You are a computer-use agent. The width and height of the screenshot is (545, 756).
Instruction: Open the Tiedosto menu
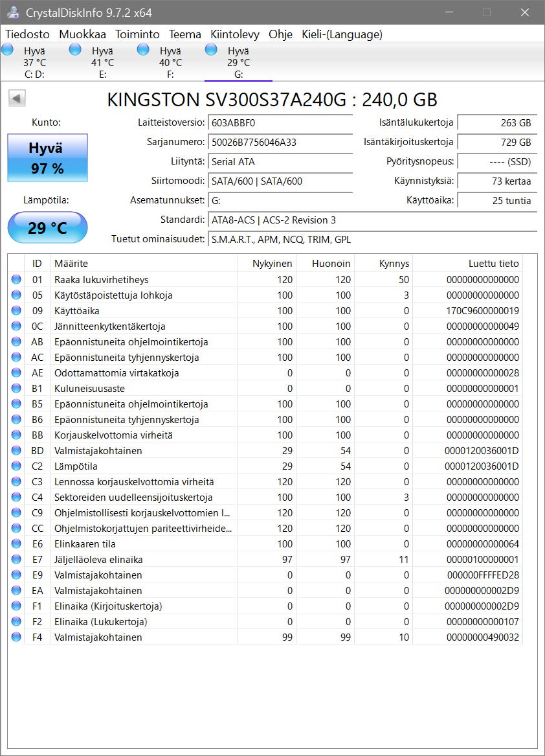click(x=27, y=34)
